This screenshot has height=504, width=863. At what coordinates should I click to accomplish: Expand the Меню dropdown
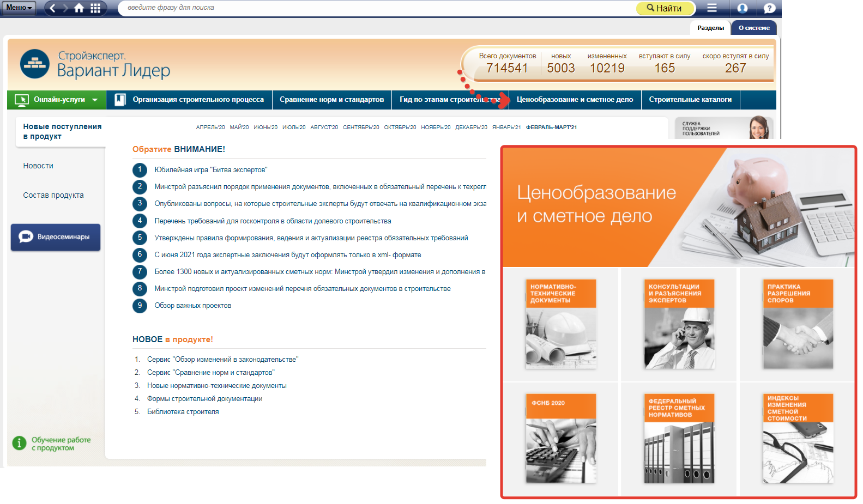(19, 8)
